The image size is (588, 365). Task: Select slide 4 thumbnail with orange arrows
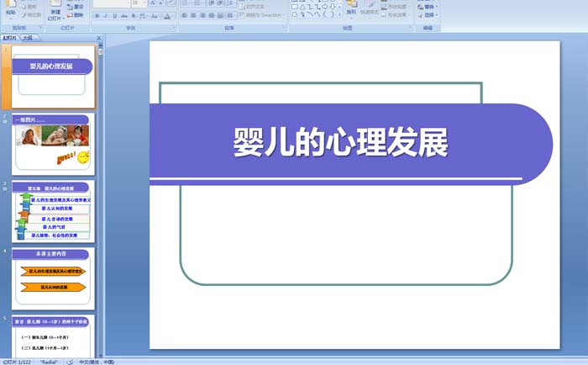53,278
